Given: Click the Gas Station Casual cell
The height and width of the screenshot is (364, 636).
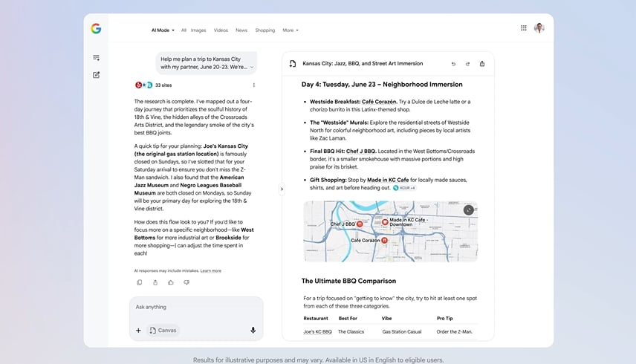Looking at the screenshot, I should [402, 331].
